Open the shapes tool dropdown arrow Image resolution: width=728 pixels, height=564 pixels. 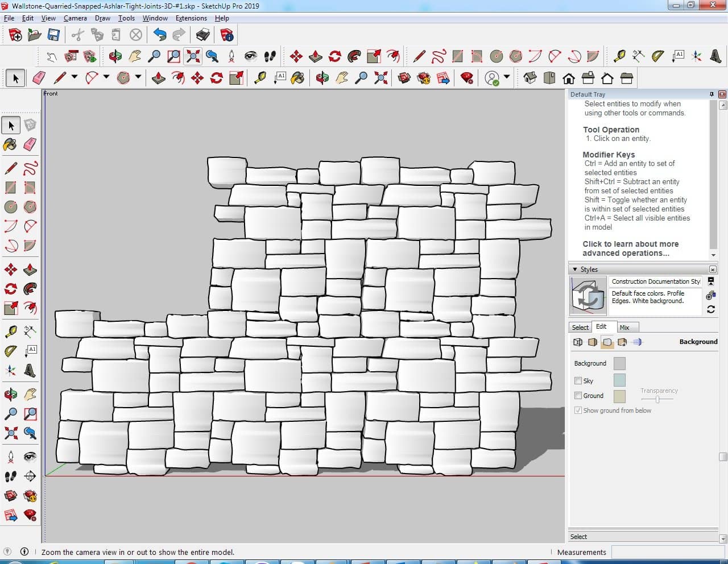tap(138, 77)
